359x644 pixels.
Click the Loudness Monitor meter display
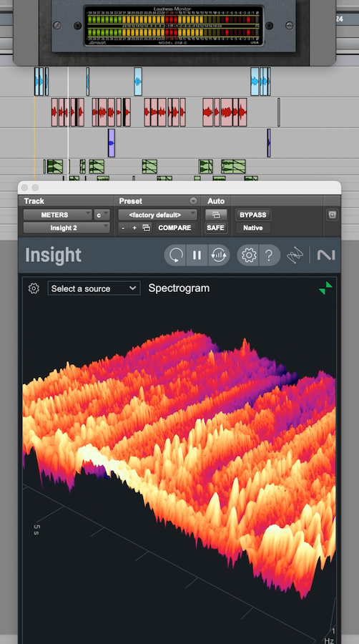click(x=174, y=26)
